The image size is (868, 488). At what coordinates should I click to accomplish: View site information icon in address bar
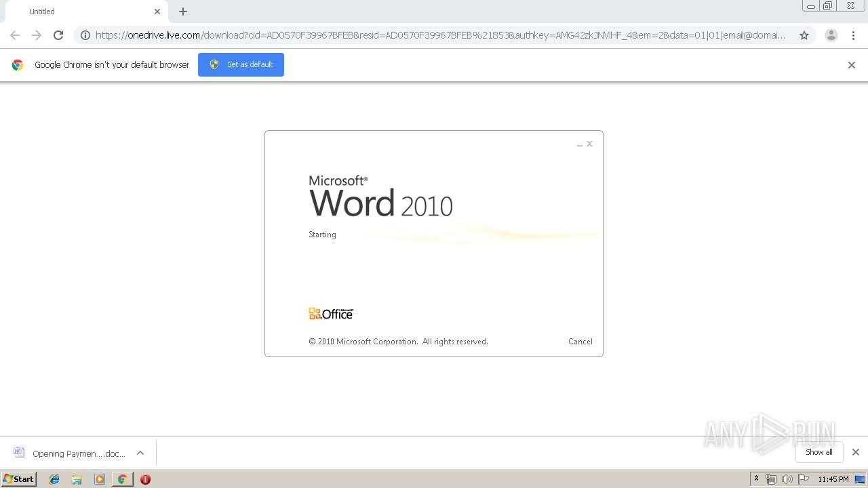coord(85,35)
